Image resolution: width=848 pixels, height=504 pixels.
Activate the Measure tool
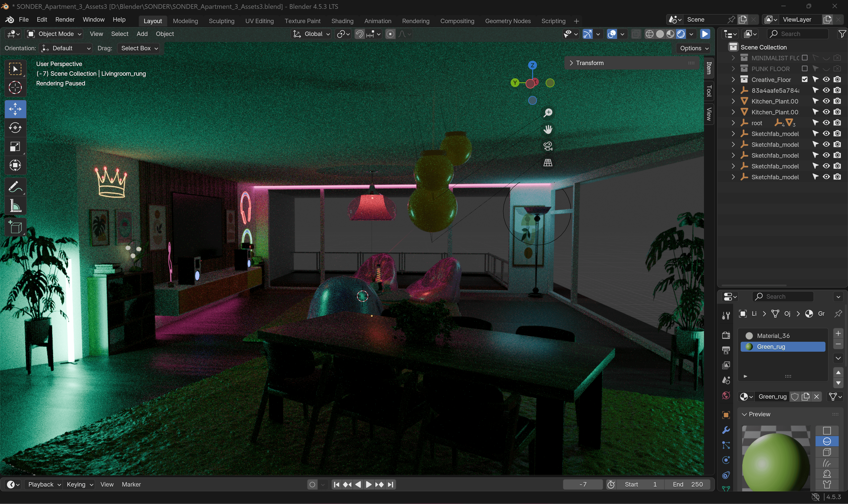coord(15,206)
